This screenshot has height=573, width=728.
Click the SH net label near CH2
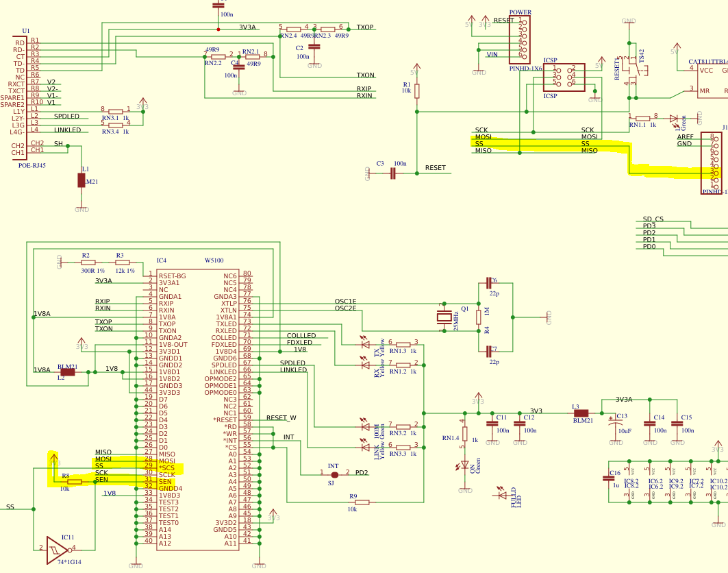[58, 144]
